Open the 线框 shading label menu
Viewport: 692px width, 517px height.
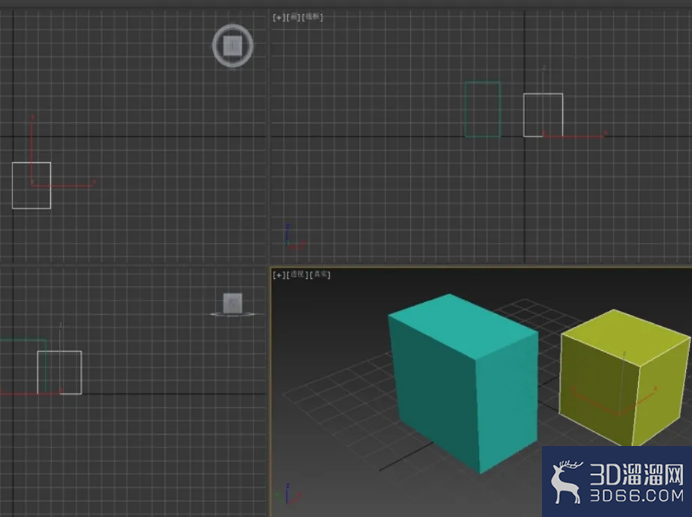coord(312,17)
